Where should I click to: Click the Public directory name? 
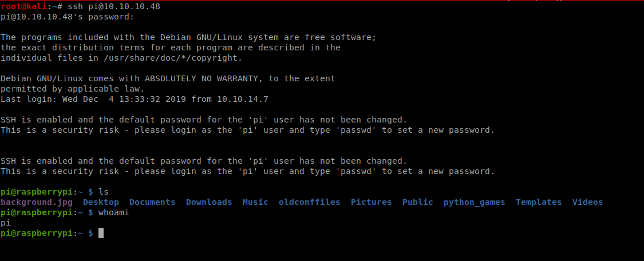coord(418,202)
